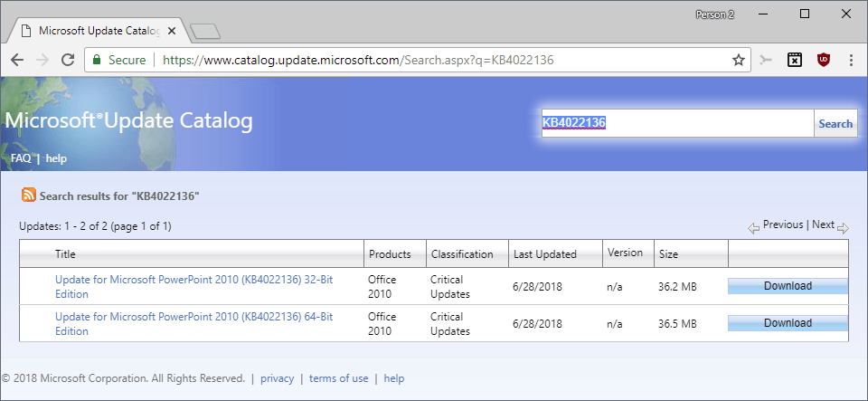This screenshot has width=868, height=401.
Task: Sort results by Products column header
Action: coord(390,254)
